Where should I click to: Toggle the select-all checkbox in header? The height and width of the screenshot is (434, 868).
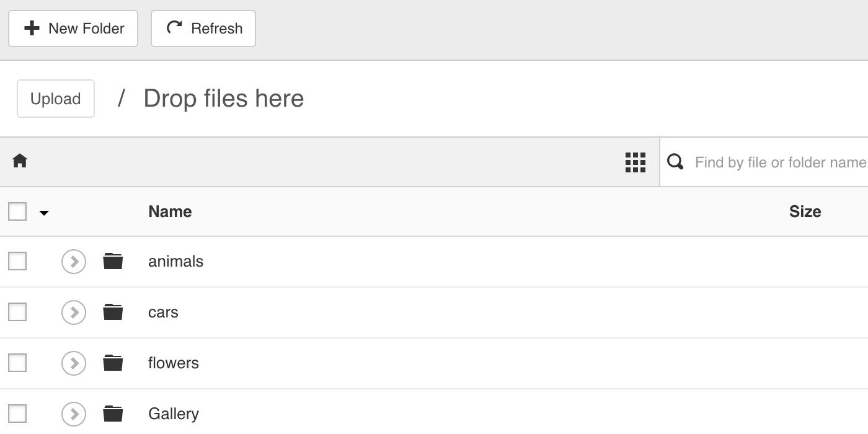tap(17, 211)
